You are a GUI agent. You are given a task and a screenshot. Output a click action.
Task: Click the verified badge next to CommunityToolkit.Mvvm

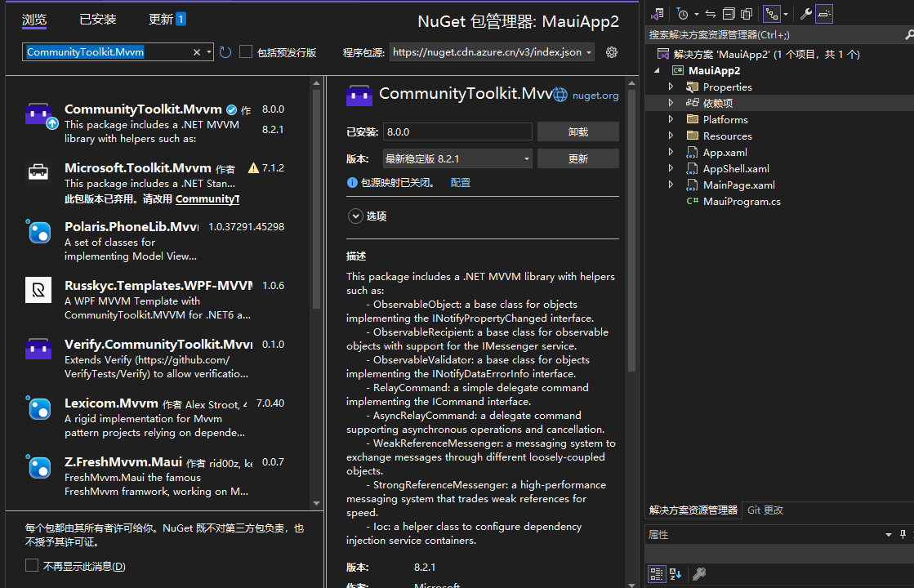pos(231,109)
